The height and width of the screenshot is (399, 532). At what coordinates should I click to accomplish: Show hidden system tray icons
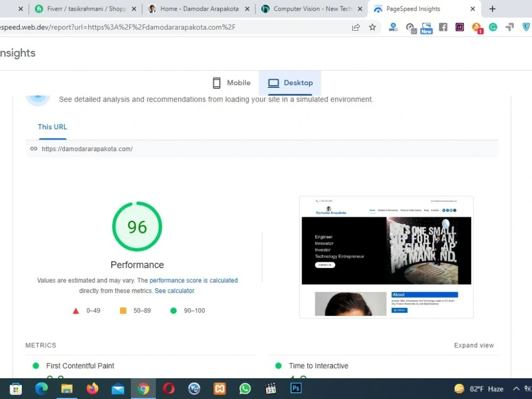tap(516, 389)
